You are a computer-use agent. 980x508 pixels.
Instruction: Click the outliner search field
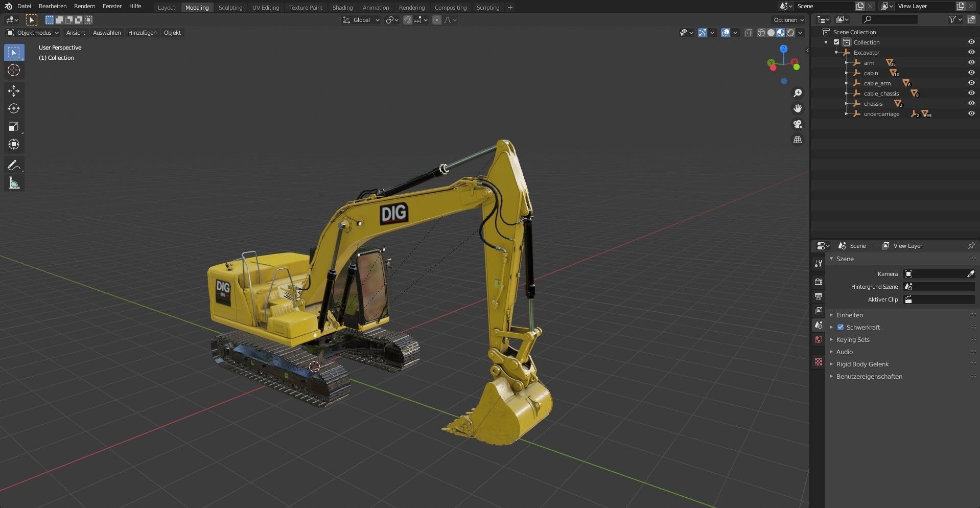890,19
